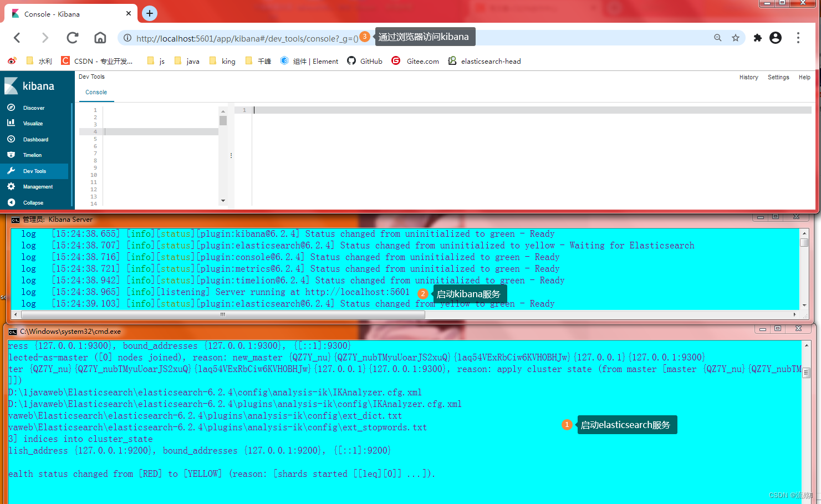Screen dimensions: 821x504
Task: Open the elasticsearch-head bookmark
Action: point(485,61)
